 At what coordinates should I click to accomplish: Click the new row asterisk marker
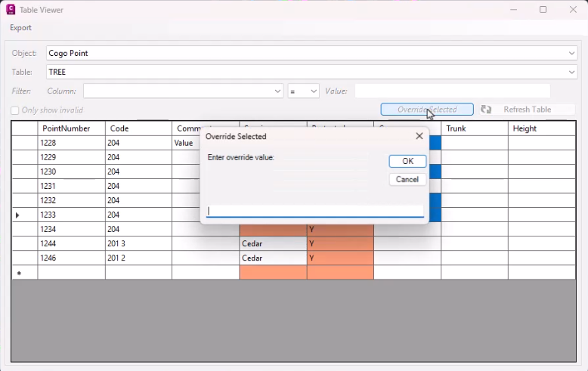pyautogui.click(x=19, y=273)
